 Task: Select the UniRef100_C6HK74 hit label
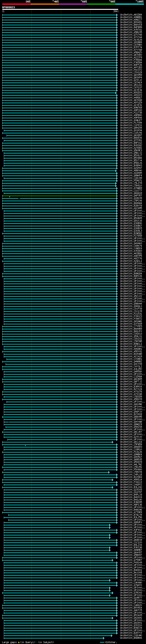click(131, 246)
